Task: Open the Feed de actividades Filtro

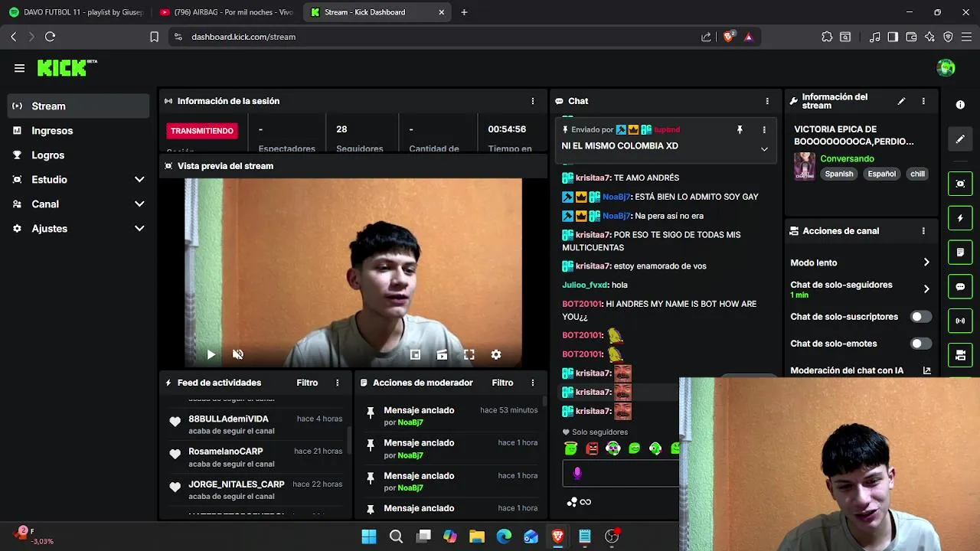Action: coord(307,383)
